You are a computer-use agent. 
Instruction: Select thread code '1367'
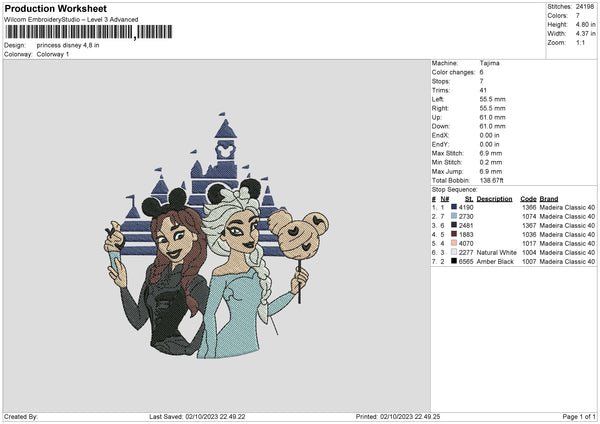tap(529, 225)
